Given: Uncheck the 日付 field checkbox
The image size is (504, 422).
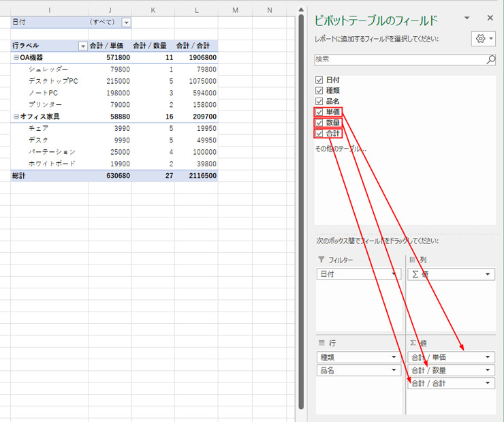Looking at the screenshot, I should pyautogui.click(x=319, y=80).
